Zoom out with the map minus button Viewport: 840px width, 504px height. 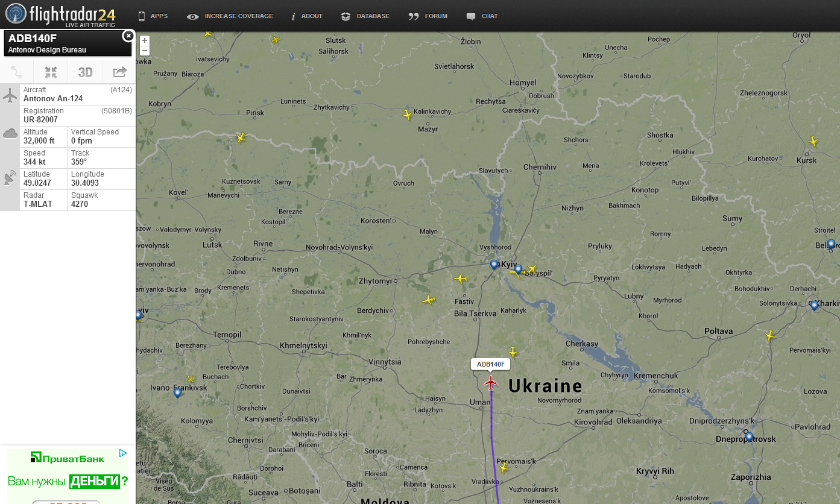click(x=144, y=51)
